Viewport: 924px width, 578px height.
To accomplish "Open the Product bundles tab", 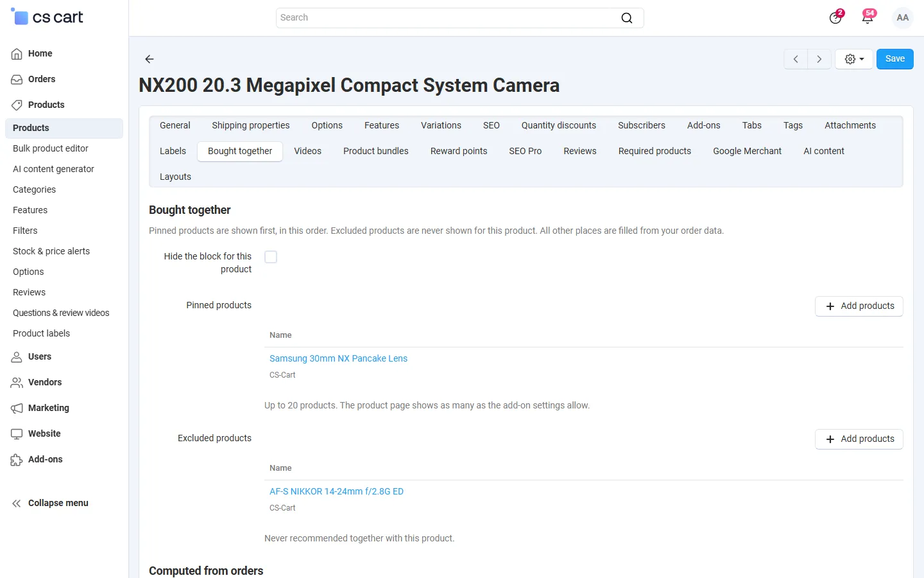I will [376, 151].
